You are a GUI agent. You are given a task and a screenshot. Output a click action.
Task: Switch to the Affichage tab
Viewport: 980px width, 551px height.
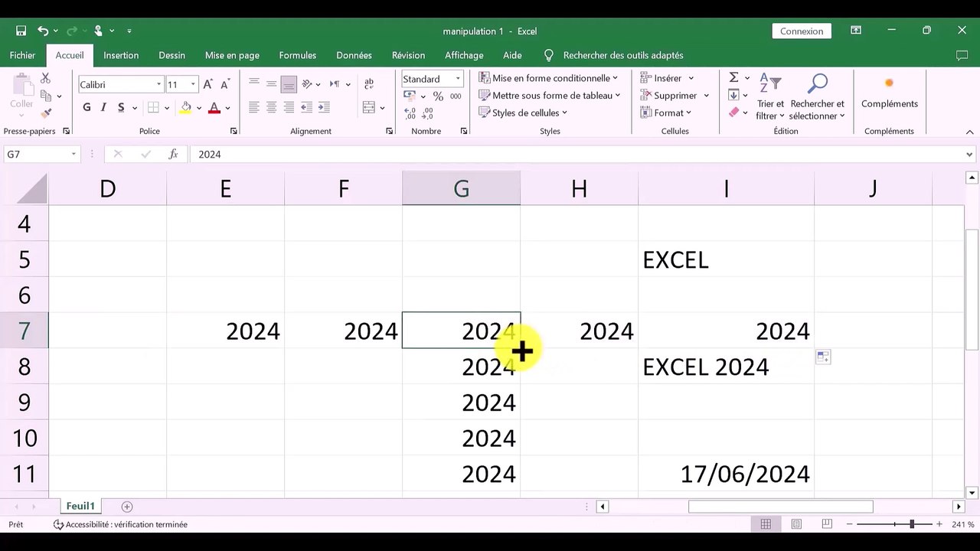464,55
